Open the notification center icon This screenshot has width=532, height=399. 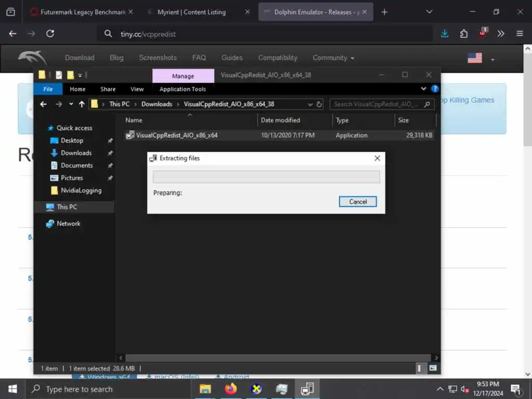click(516, 389)
